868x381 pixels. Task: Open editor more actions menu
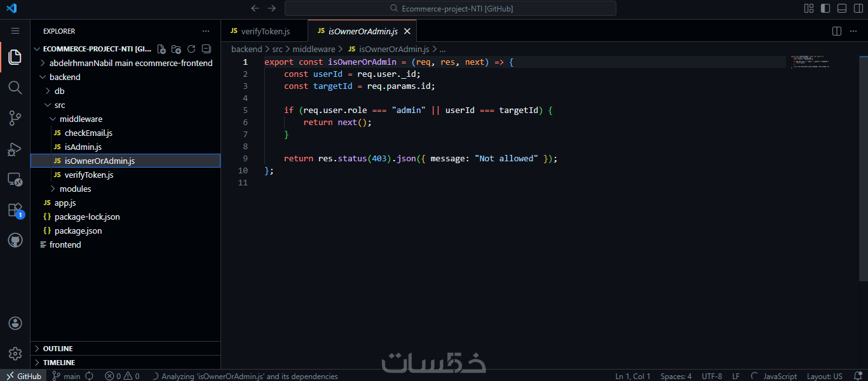pos(855,31)
